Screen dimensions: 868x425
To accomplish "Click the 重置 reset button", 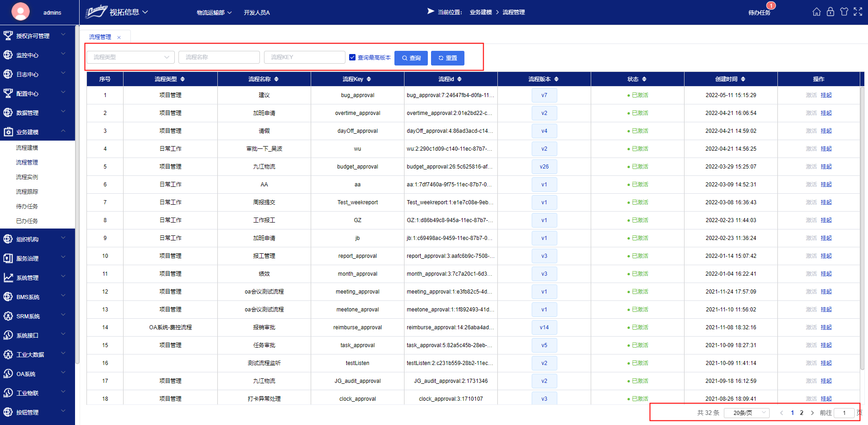I will tap(447, 58).
